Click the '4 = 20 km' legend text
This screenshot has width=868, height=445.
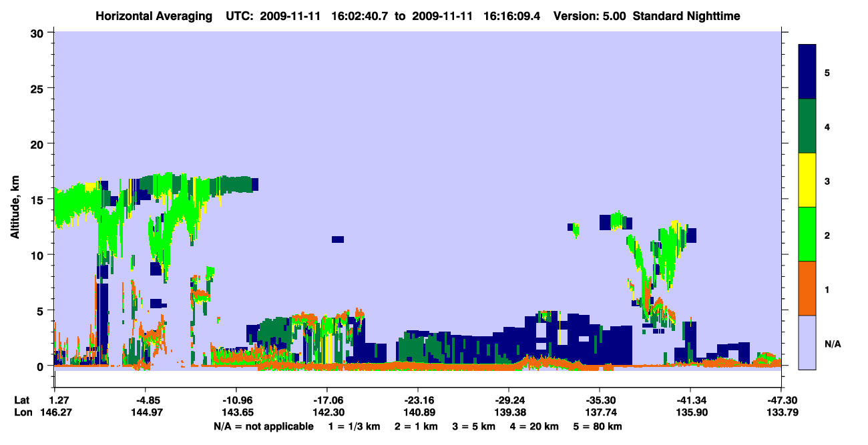point(535,426)
